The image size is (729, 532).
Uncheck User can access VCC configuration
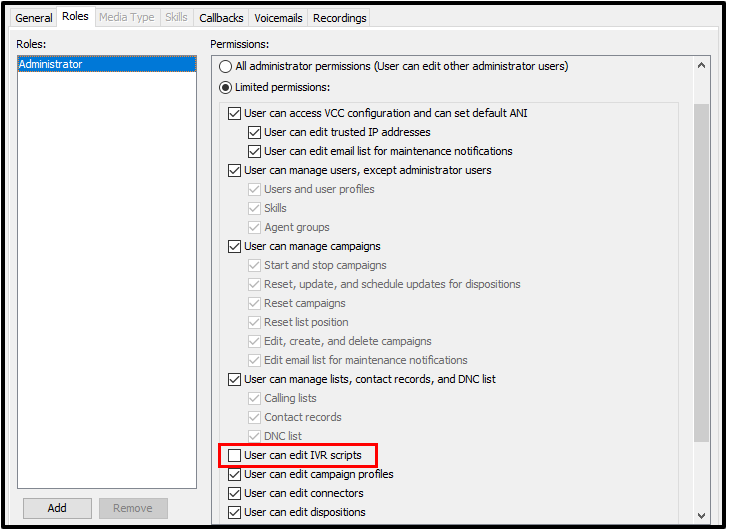coord(235,114)
